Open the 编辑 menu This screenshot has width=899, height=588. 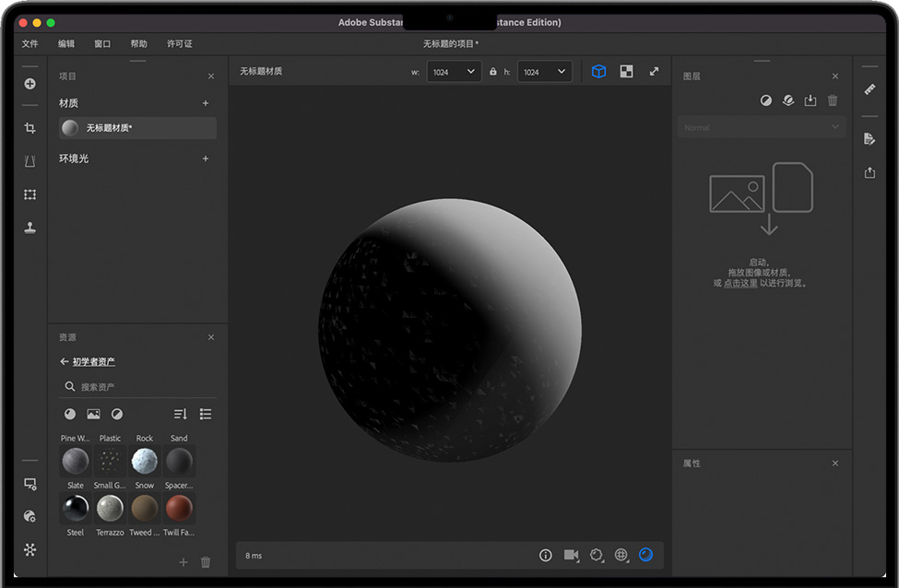coord(66,43)
